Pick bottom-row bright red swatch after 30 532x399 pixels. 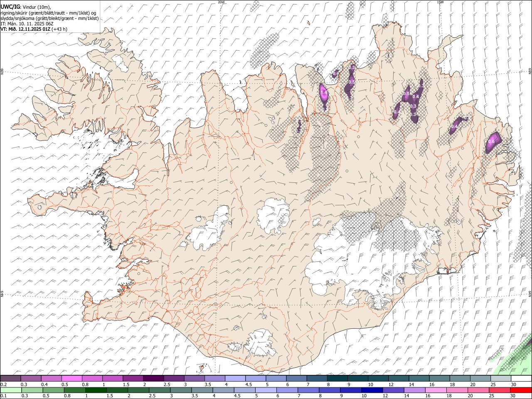[x=521, y=390]
